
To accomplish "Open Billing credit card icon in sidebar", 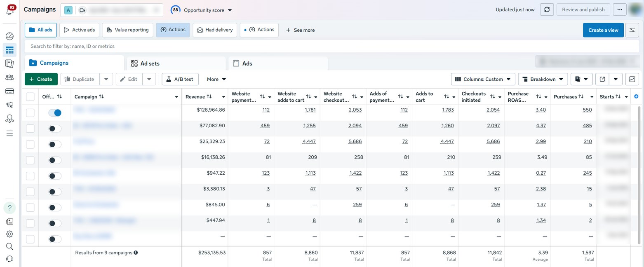I will click(x=9, y=91).
